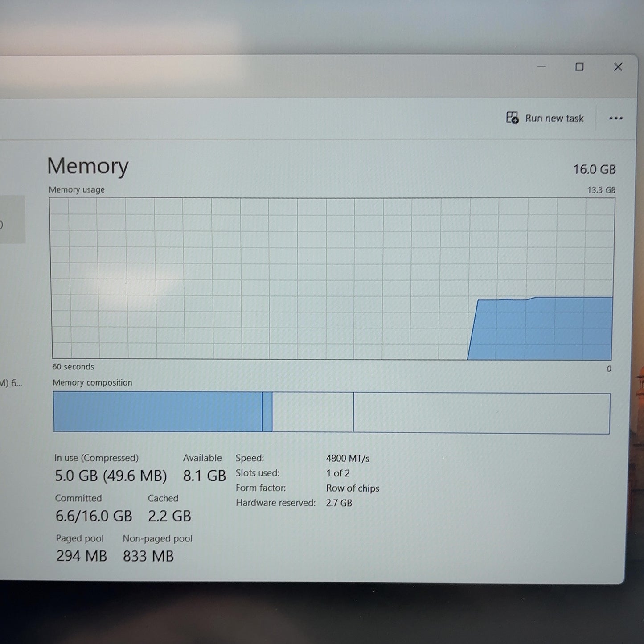Click the 6.6/16.0 GB committed value
Image resolution: width=644 pixels, height=644 pixels.
[x=94, y=516]
